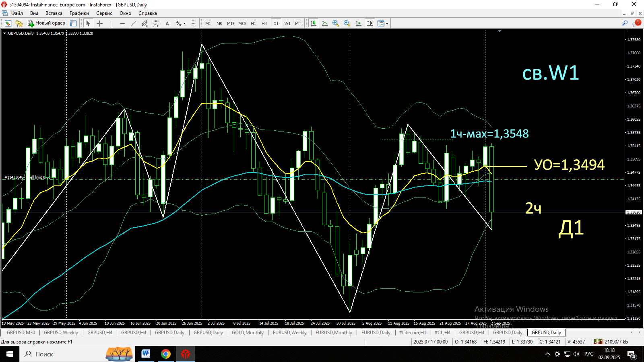Select the Fibonacci retracement tool
644x362 pixels.
coord(156,23)
